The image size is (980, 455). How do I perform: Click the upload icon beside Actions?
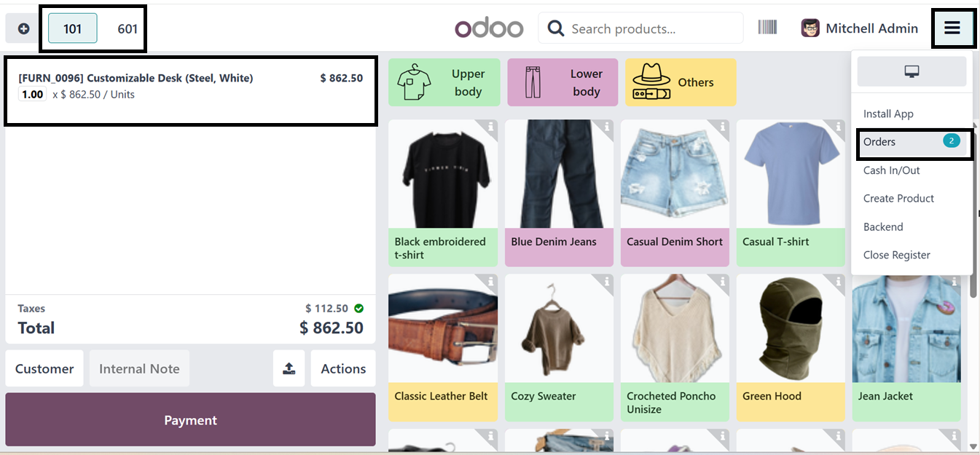pos(289,368)
